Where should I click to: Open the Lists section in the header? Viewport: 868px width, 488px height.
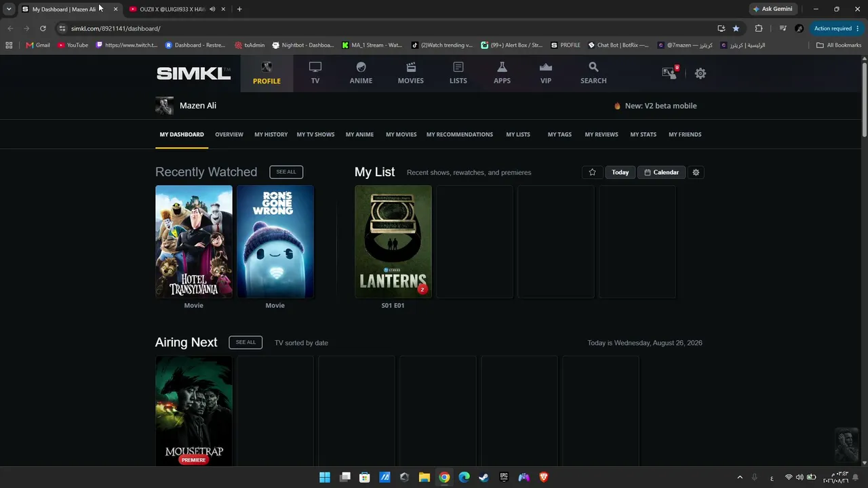[x=458, y=73]
